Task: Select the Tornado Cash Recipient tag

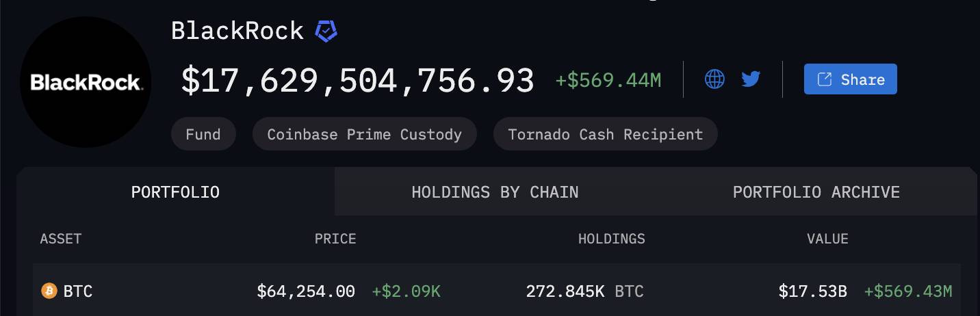Action: tap(605, 134)
